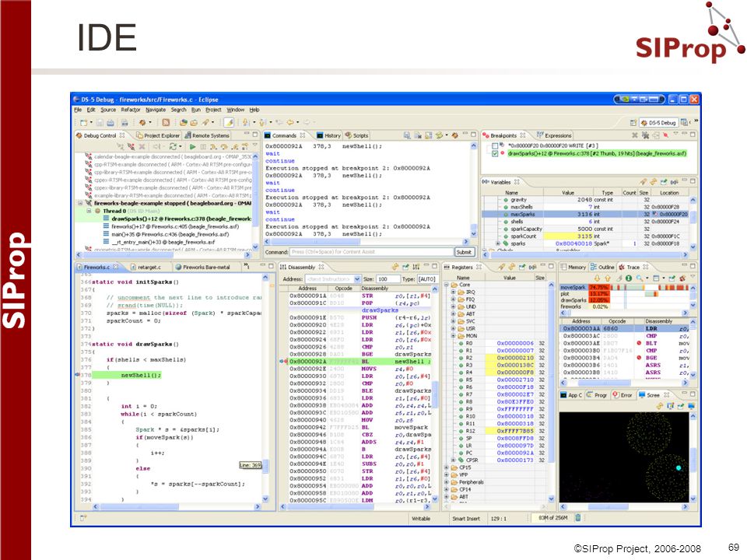The width and height of the screenshot is (747, 560).
Task: Collapse the Core register folder
Action: click(x=447, y=285)
